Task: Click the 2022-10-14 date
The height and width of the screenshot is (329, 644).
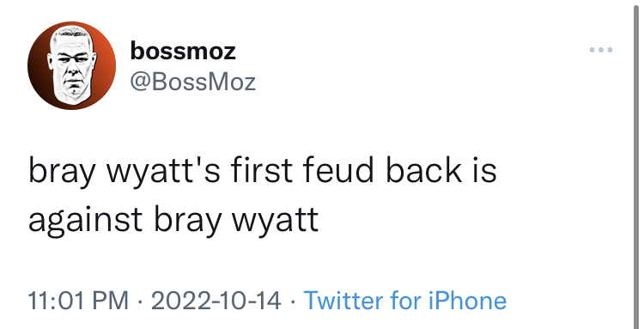Action: [x=216, y=301]
